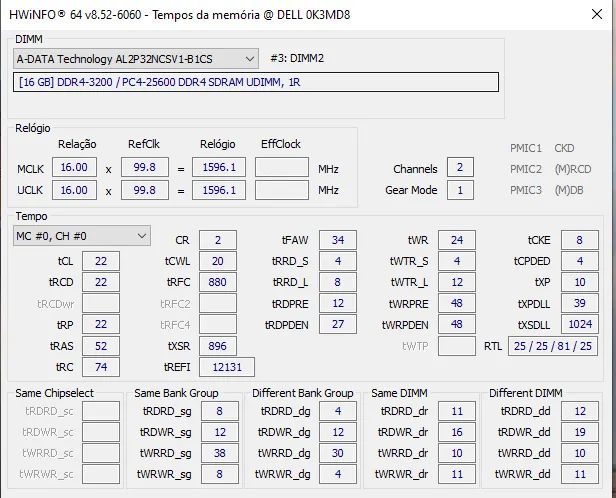Click the '#3: DIMM2' slot label

[297, 59]
